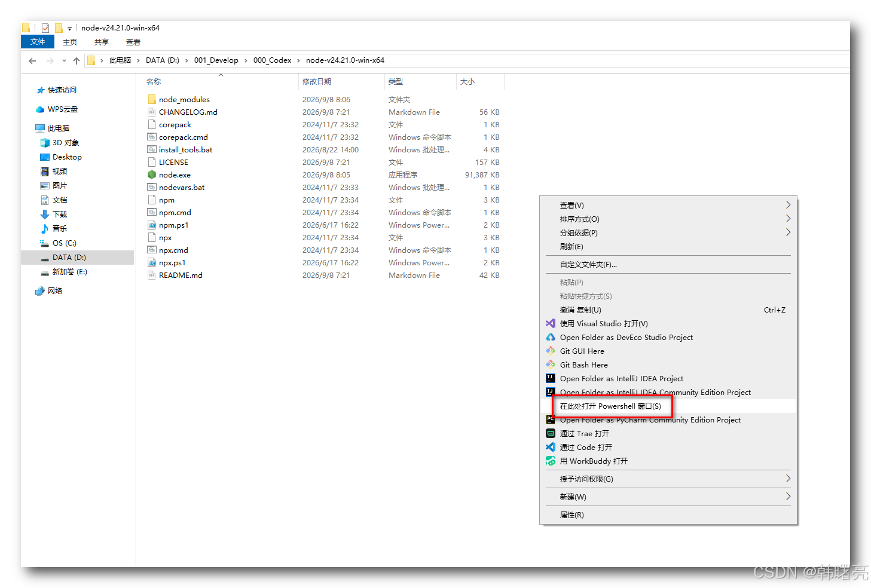Expand the 新建(W) context submenu
Viewport: 871px width, 588px height.
[x=668, y=497]
